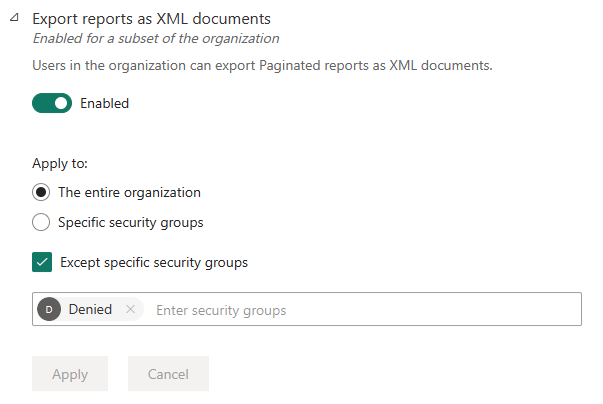Collapse the Export reports as XML section triangle
Viewport: 603px width, 404px height.
pyautogui.click(x=13, y=19)
